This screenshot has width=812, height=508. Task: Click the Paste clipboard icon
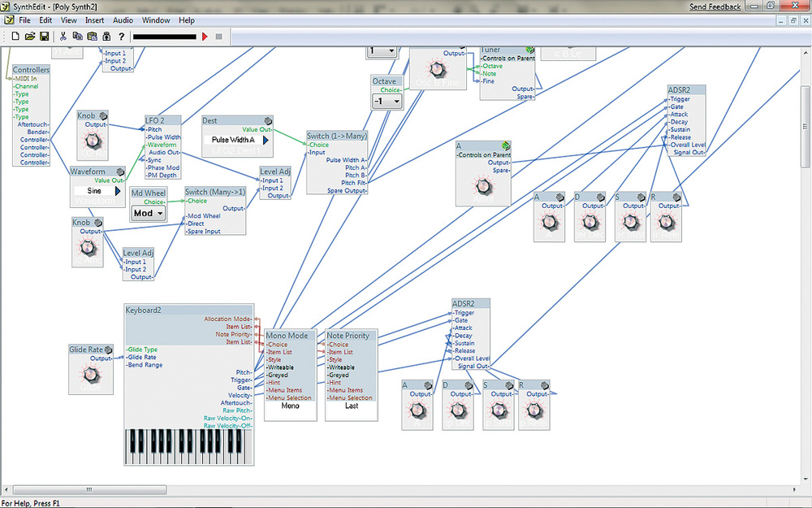coord(92,37)
